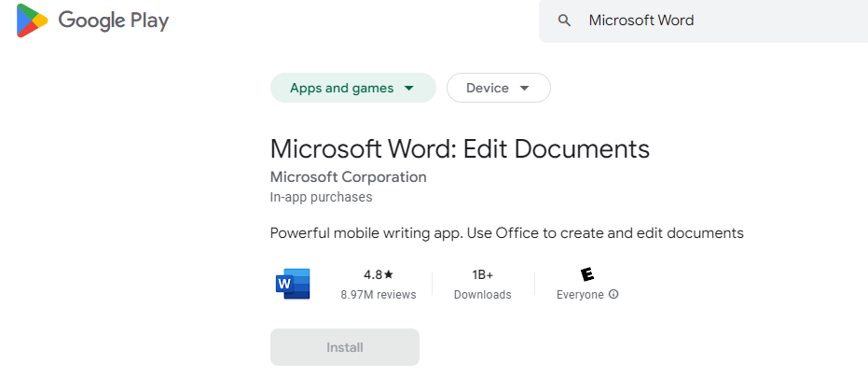Viewport: 868px width, 391px height.
Task: Focus the search field containing Microsoft Word
Action: [703, 21]
